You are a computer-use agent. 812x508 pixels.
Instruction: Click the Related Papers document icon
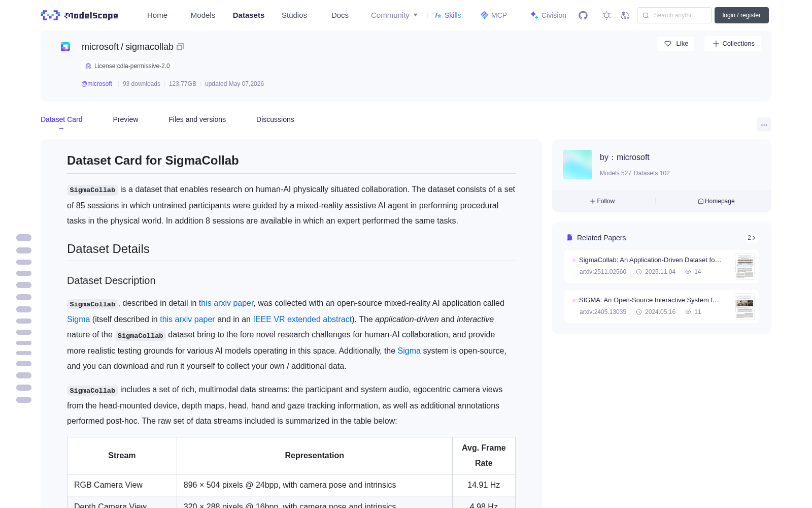(x=569, y=238)
